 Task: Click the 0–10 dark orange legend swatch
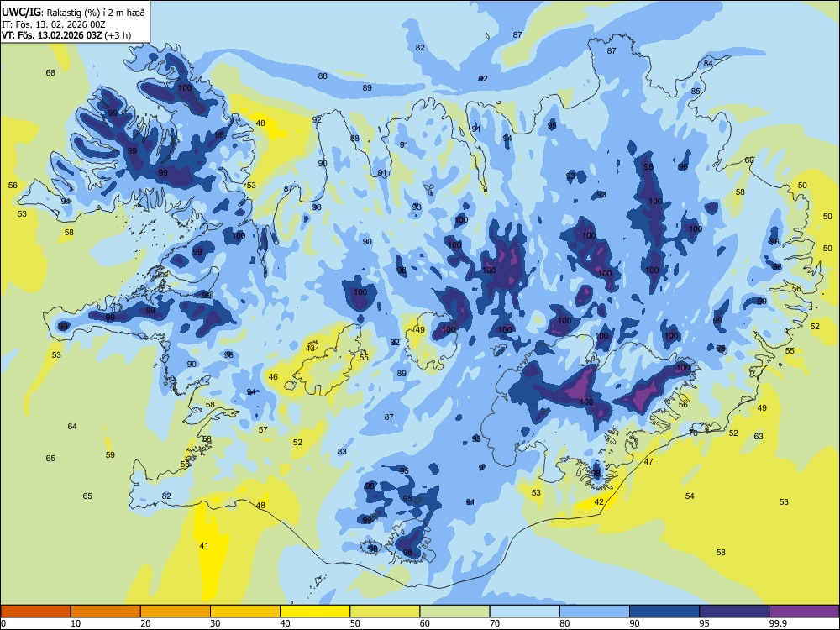tap(35, 612)
